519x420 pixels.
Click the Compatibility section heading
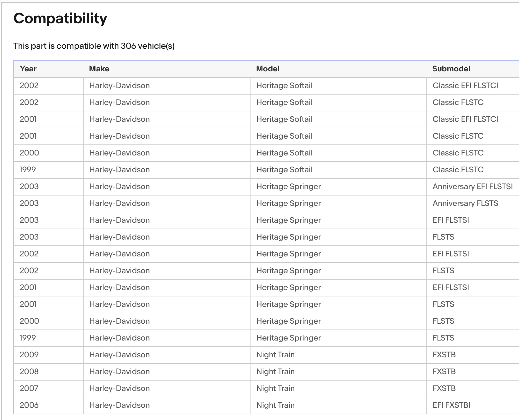tap(60, 18)
